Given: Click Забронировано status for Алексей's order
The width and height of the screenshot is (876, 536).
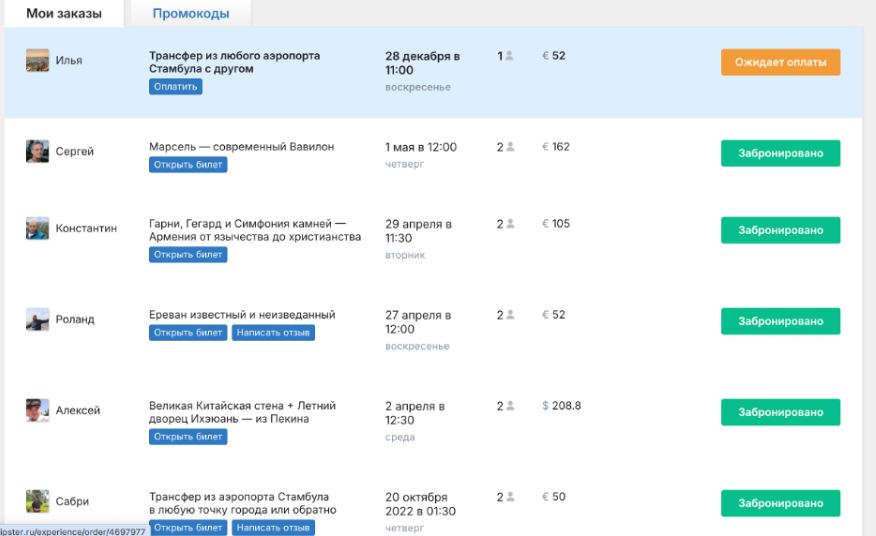Looking at the screenshot, I should coord(780,412).
